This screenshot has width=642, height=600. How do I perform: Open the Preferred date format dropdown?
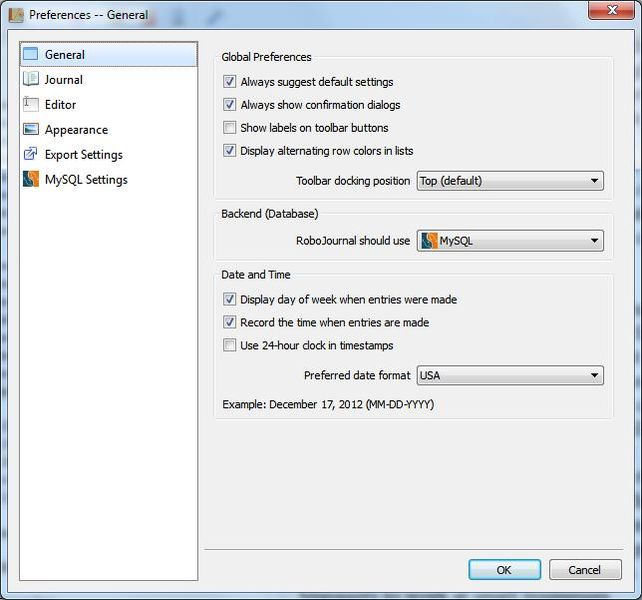pos(510,375)
